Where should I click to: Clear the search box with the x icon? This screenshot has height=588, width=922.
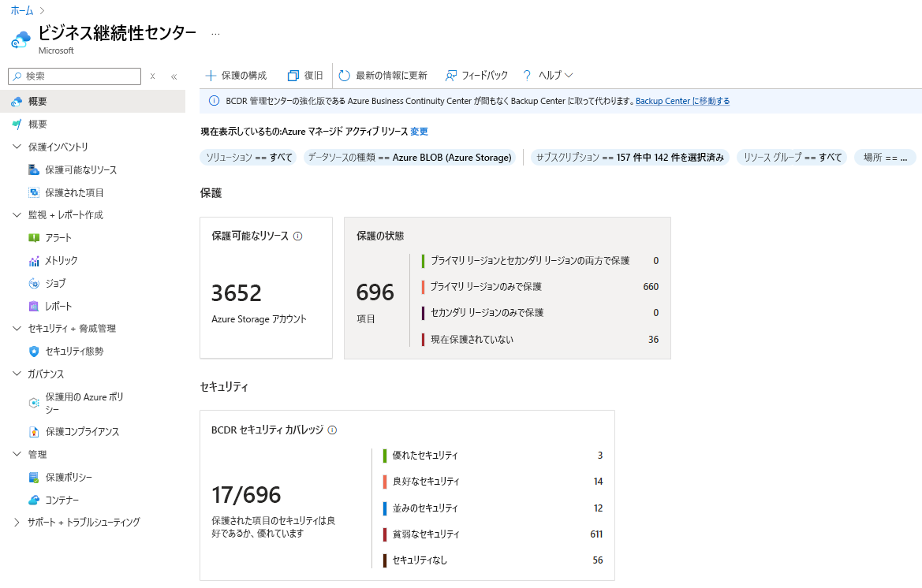pyautogui.click(x=152, y=76)
